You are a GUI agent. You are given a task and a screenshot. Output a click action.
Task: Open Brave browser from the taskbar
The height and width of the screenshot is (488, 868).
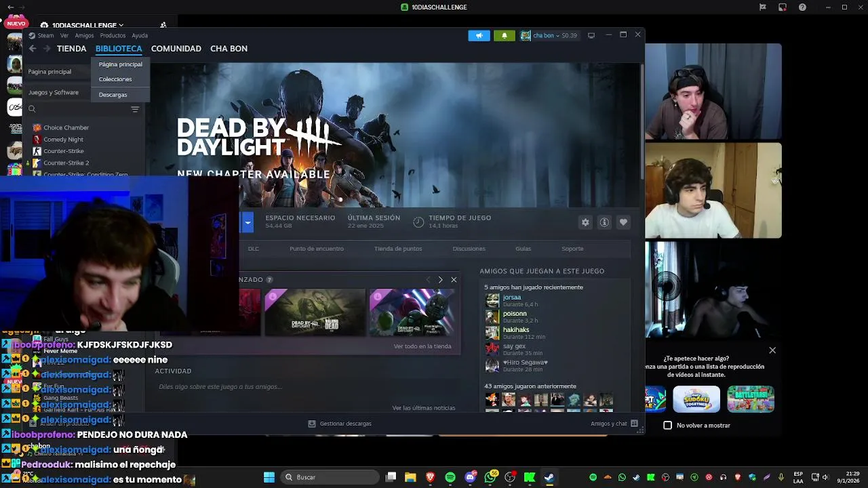pos(430,477)
